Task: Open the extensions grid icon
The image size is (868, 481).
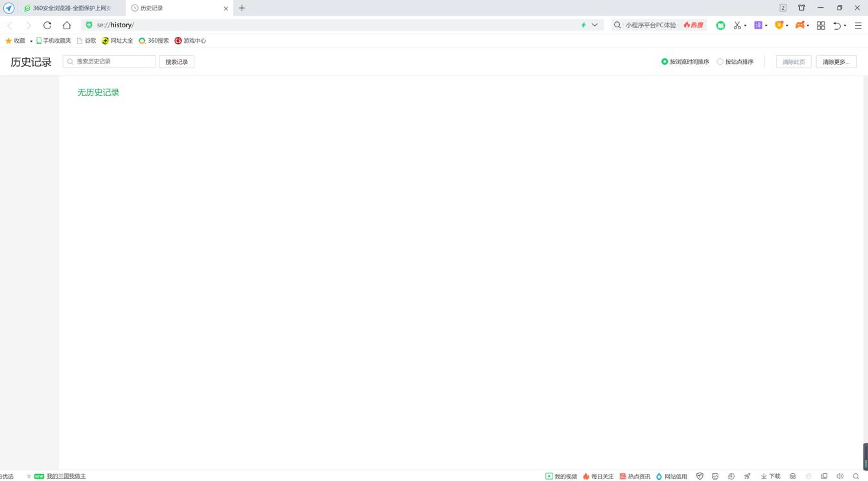Action: pyautogui.click(x=821, y=25)
